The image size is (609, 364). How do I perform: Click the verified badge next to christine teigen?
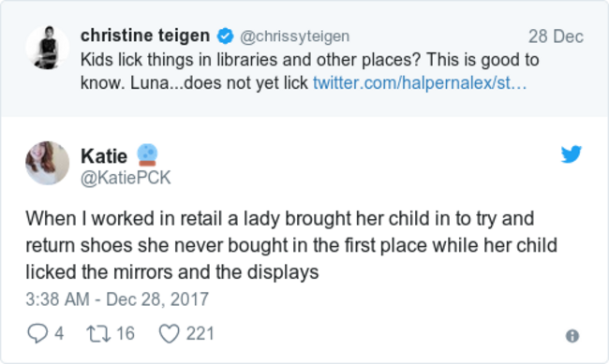[225, 36]
